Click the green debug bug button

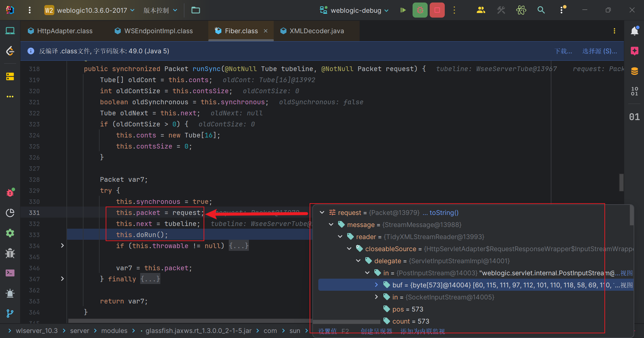coord(420,10)
